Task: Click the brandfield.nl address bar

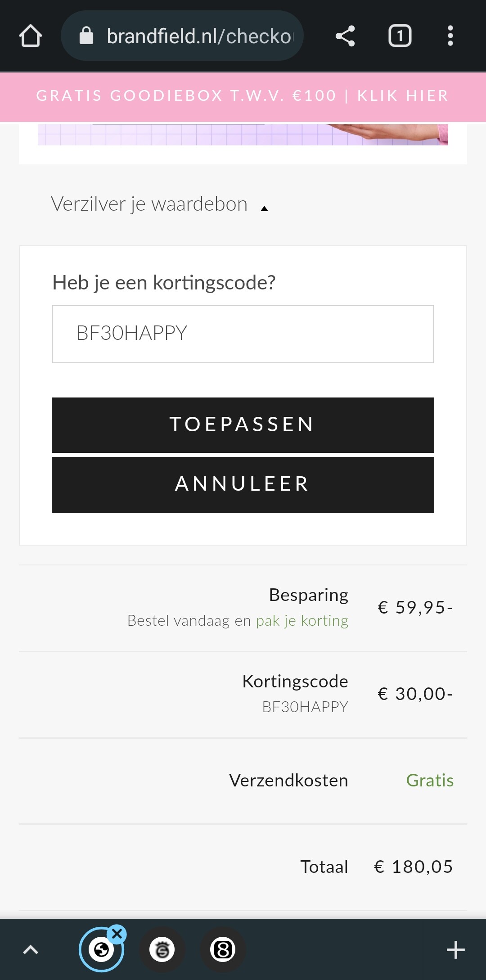Action: point(200,36)
